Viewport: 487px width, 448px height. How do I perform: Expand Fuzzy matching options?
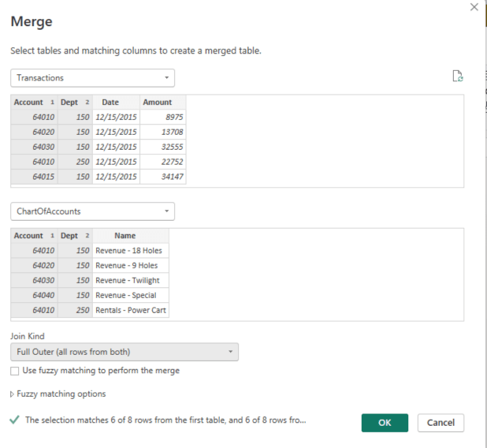pos(58,394)
